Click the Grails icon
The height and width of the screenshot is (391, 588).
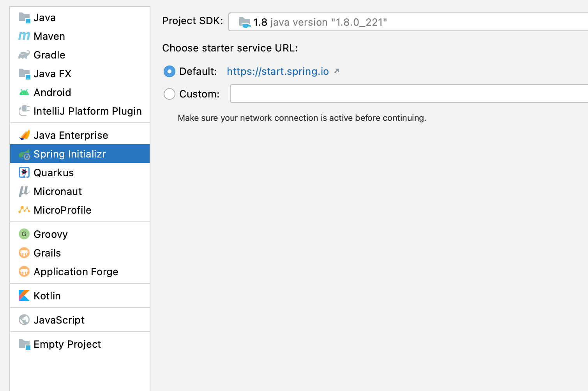point(24,253)
